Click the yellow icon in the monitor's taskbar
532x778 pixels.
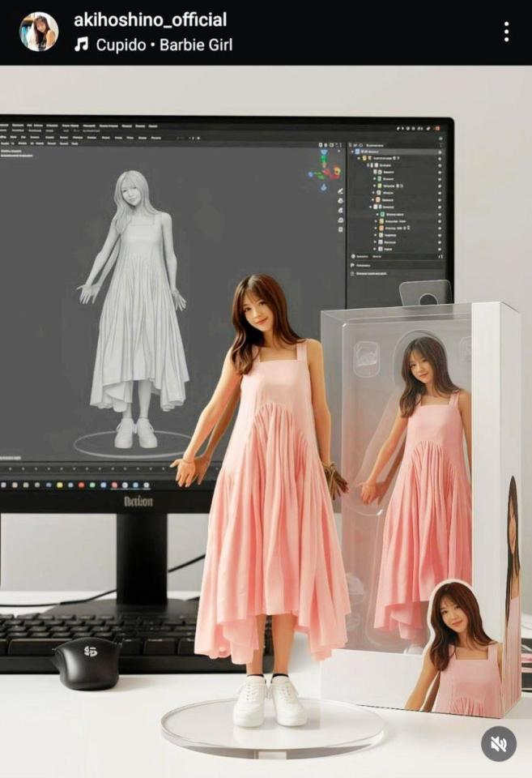(x=62, y=485)
